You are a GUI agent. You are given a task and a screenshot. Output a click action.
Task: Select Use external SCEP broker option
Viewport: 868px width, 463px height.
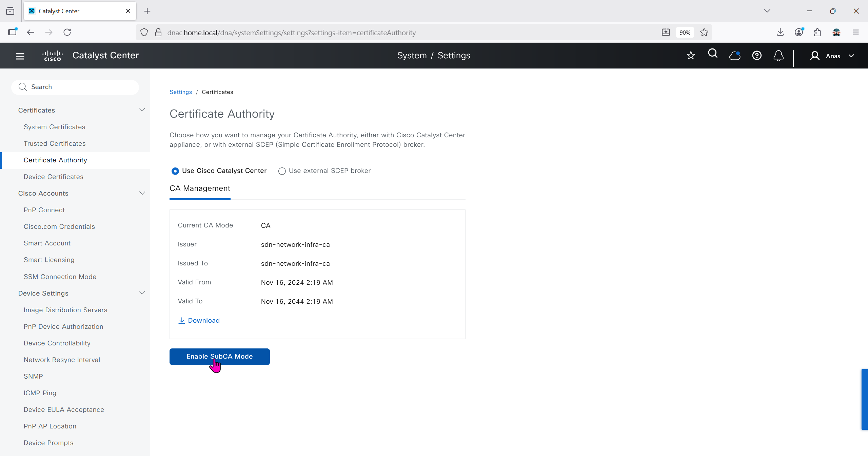point(282,171)
